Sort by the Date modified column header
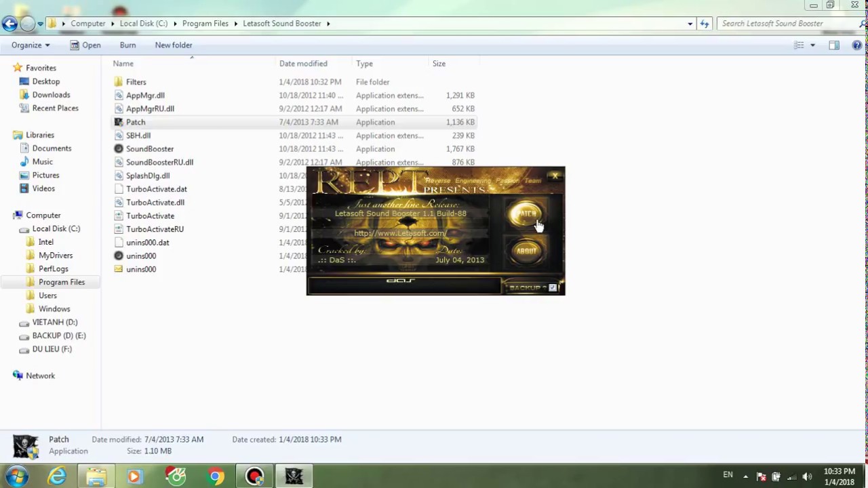The image size is (868, 488). [x=303, y=64]
